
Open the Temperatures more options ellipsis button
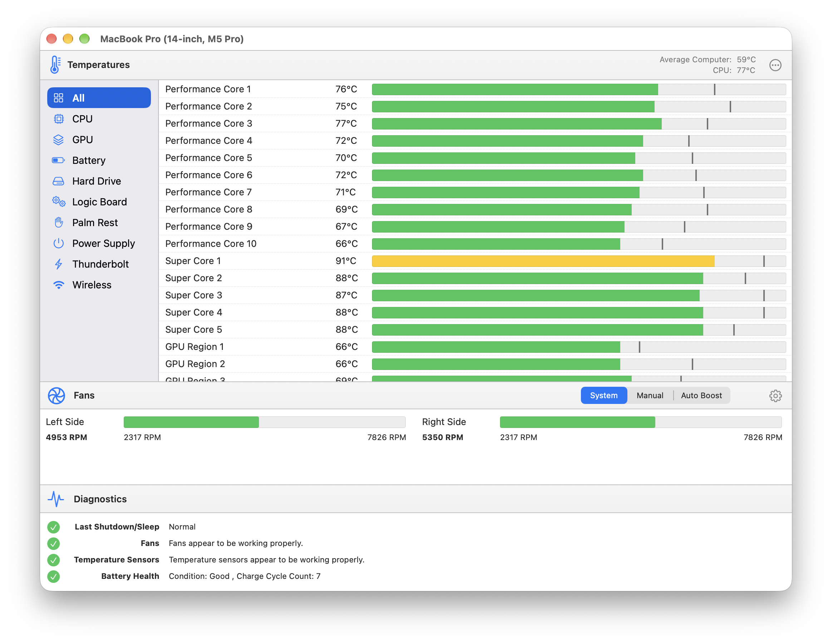click(x=775, y=65)
